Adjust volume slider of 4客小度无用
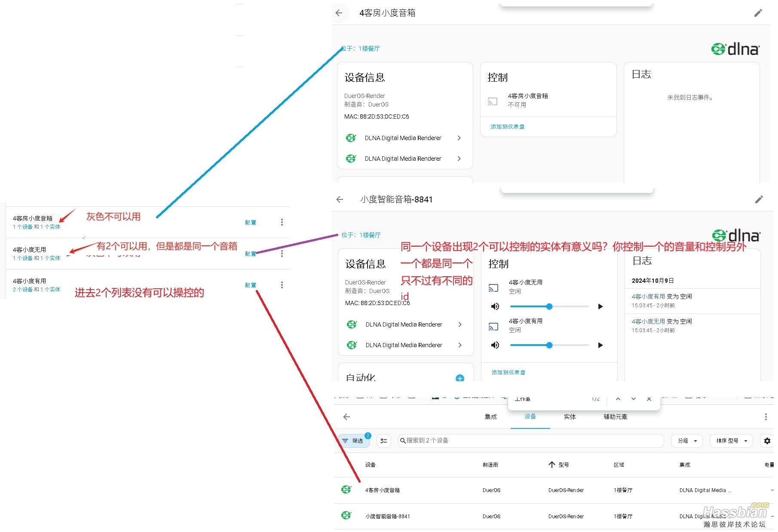 coord(549,306)
